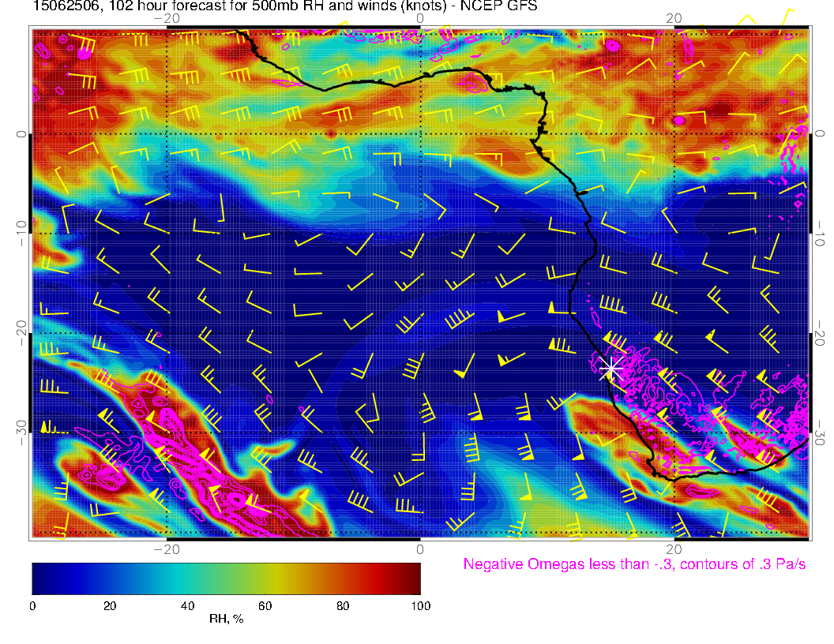Click the right axis latitude label '-20'
The height and width of the screenshot is (644, 834).
pyautogui.click(x=820, y=332)
